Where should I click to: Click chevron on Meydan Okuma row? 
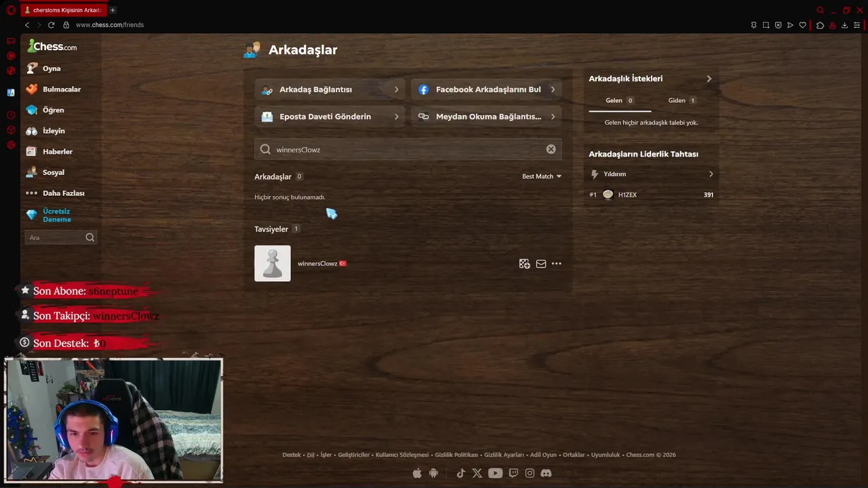pyautogui.click(x=553, y=117)
